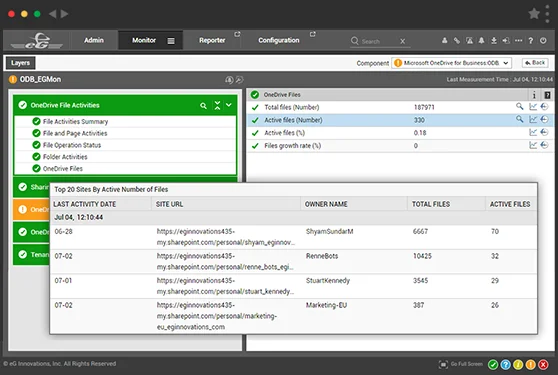
Task: Open graph icon for Total files
Action: point(533,106)
